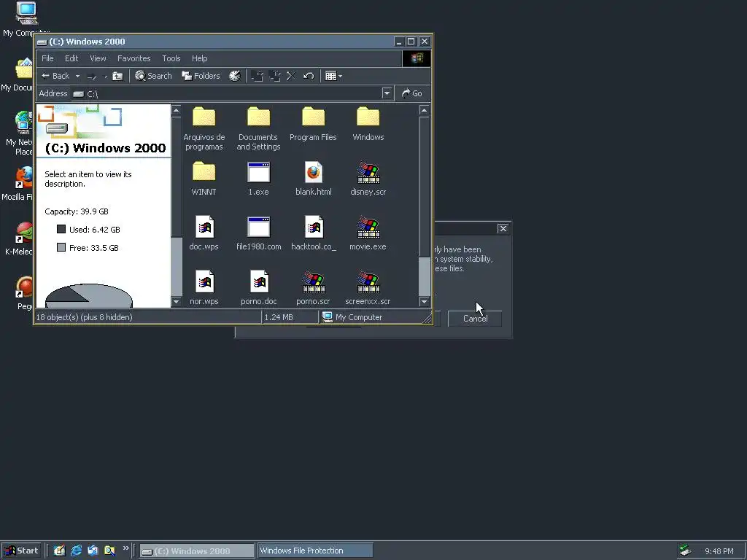Open the Back history dropdown arrow
This screenshot has height=560, width=747.
(77, 76)
